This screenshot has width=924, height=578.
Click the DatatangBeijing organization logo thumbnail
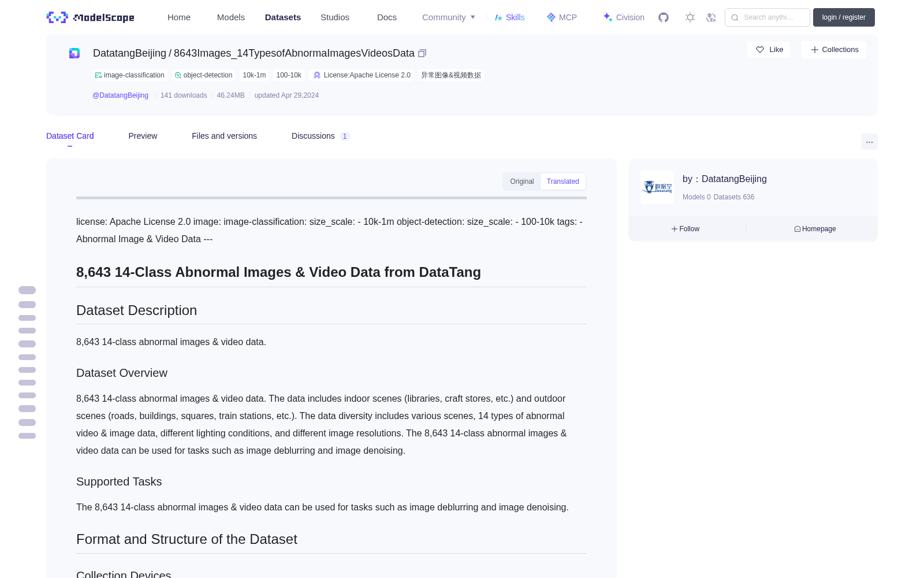(x=657, y=187)
